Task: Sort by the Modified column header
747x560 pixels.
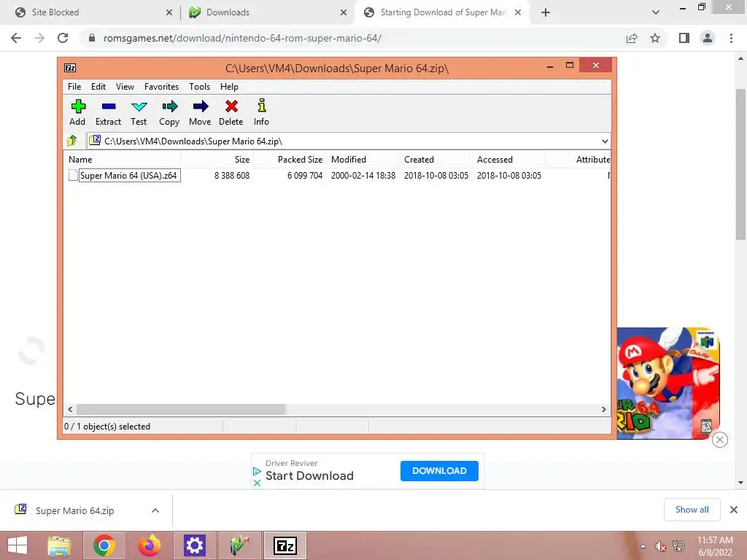Action: [363, 160]
